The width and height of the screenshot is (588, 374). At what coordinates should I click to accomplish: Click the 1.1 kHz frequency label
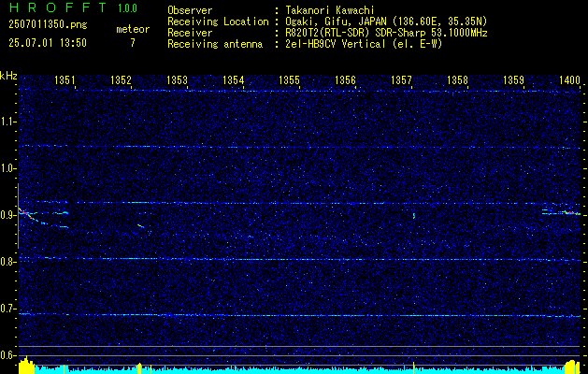7,122
